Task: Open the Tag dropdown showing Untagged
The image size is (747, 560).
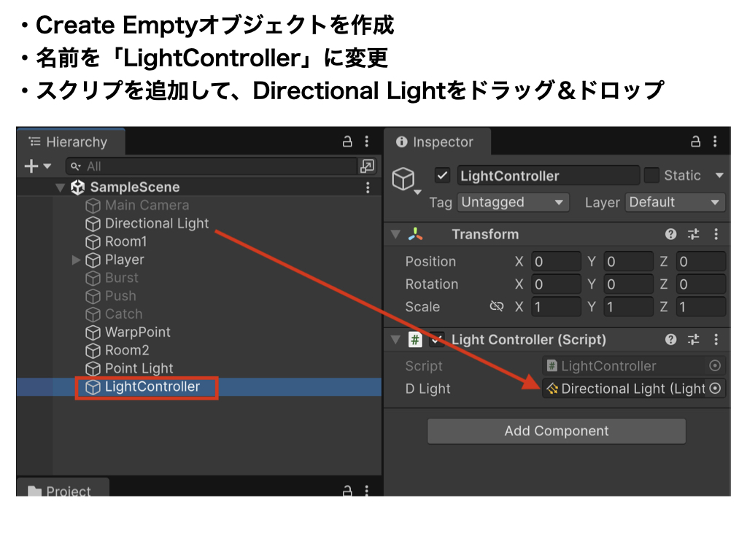Action: click(513, 202)
